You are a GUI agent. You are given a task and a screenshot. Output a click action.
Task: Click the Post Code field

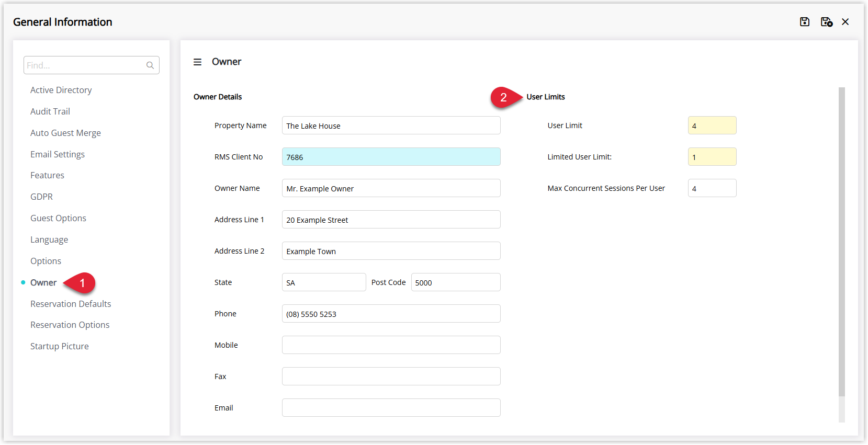point(456,282)
